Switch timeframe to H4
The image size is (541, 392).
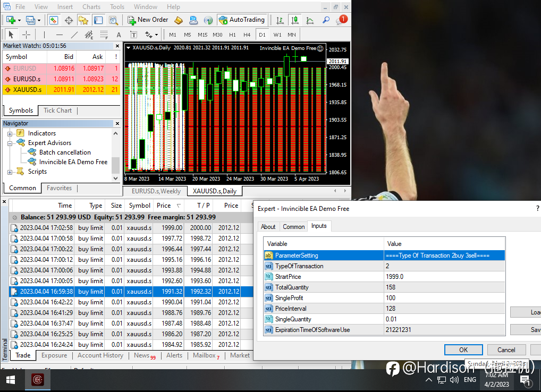[x=247, y=35]
